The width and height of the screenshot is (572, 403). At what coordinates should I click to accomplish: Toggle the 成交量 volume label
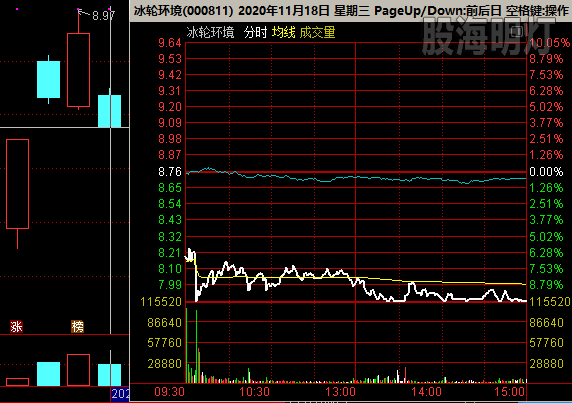click(317, 32)
